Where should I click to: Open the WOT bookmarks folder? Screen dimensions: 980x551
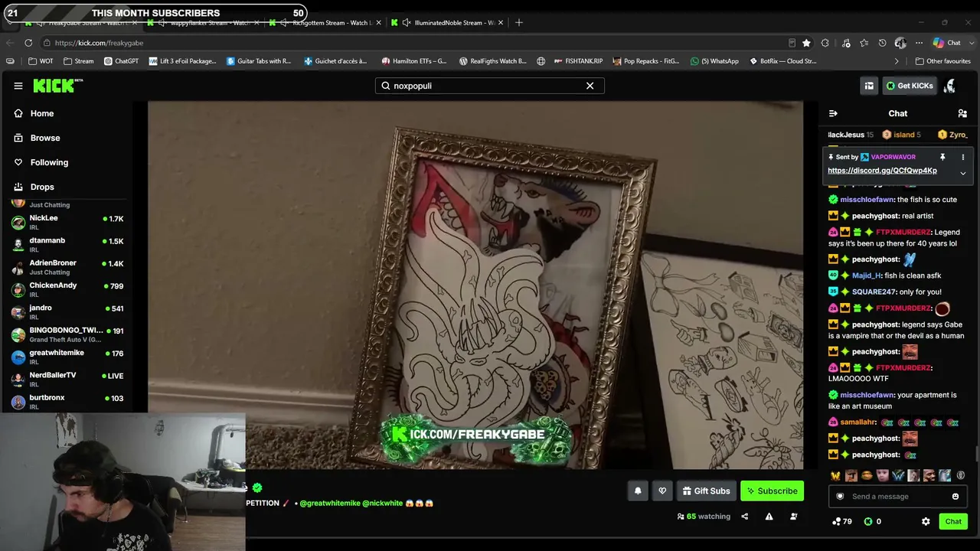click(41, 61)
